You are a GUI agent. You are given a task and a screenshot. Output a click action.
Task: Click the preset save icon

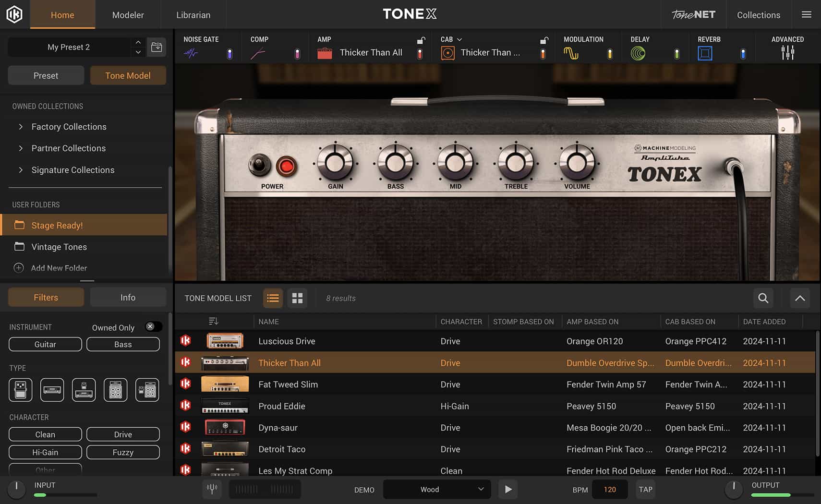157,47
